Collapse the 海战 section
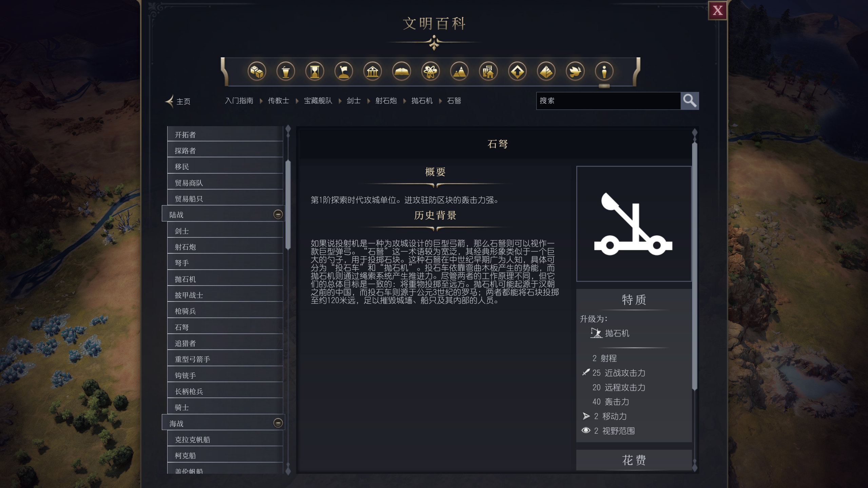868x488 pixels. coord(278,423)
